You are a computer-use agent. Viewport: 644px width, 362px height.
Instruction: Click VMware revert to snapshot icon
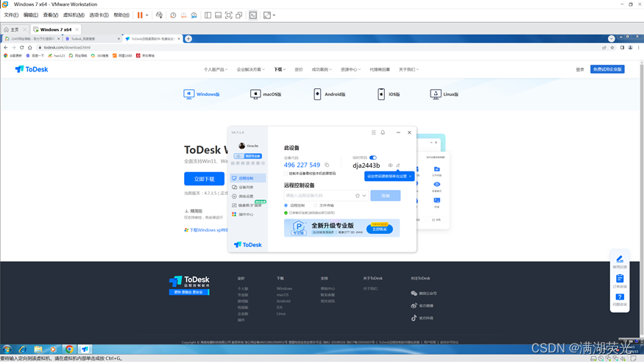183,15
